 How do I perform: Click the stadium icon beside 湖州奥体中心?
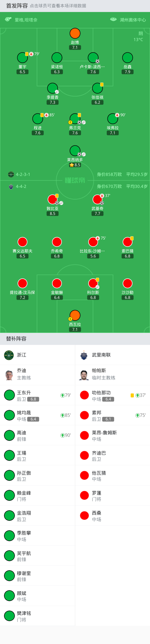113,19
